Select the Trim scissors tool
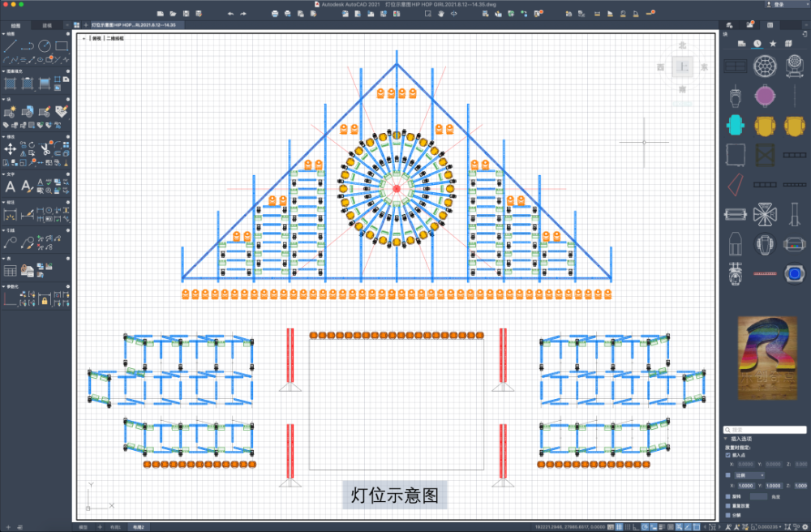Image resolution: width=811 pixels, height=532 pixels. coord(45,150)
